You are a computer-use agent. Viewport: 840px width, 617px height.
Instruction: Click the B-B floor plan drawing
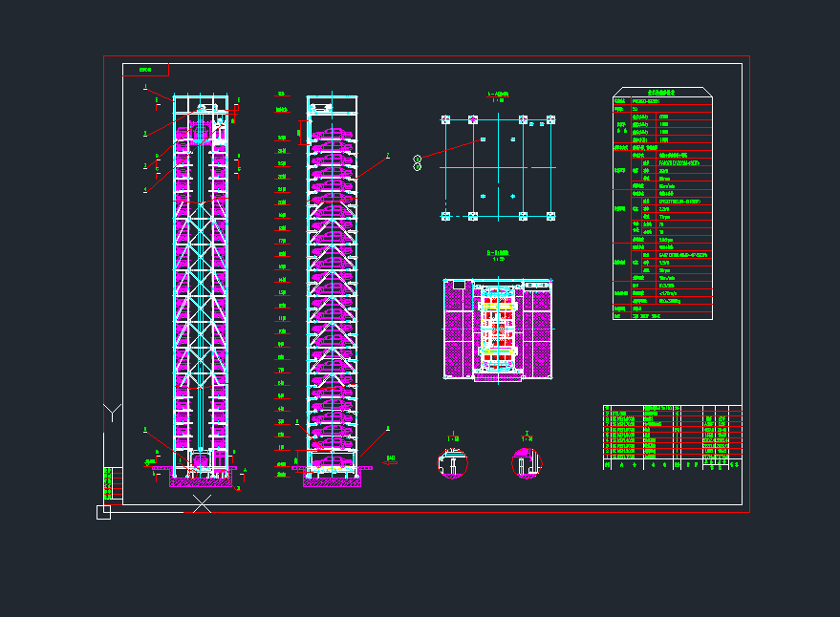point(498,330)
